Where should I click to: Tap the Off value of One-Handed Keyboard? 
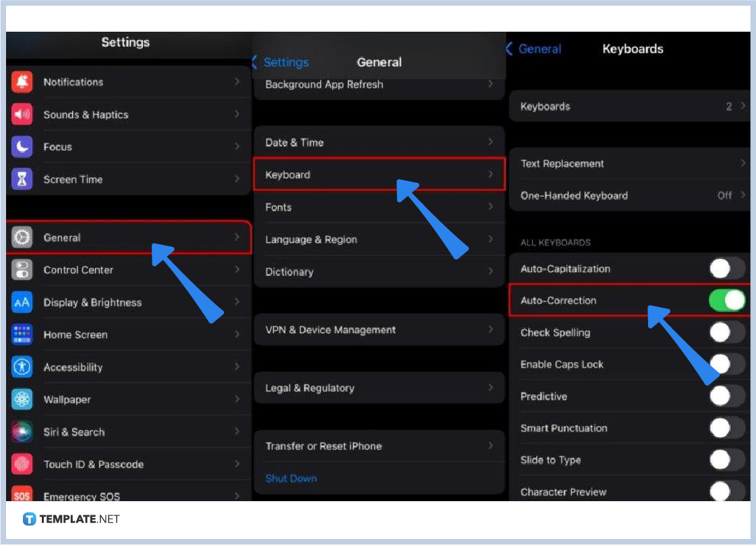point(724,196)
